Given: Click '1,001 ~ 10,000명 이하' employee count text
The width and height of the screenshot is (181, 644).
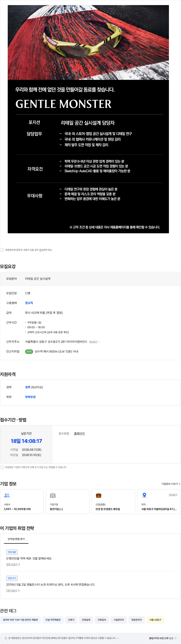Looking at the screenshot, I should (17, 509).
